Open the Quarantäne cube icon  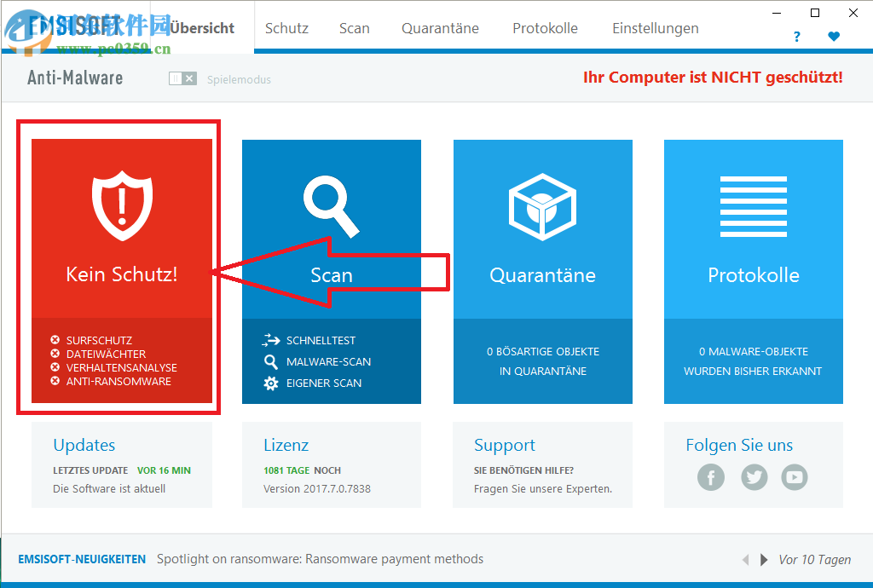pyautogui.click(x=542, y=204)
